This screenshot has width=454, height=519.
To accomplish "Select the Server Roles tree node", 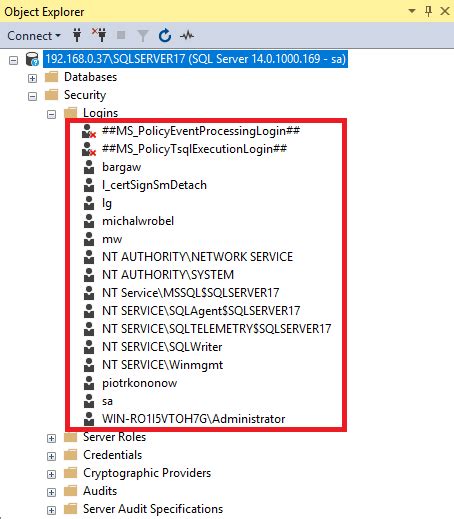I will click(114, 437).
